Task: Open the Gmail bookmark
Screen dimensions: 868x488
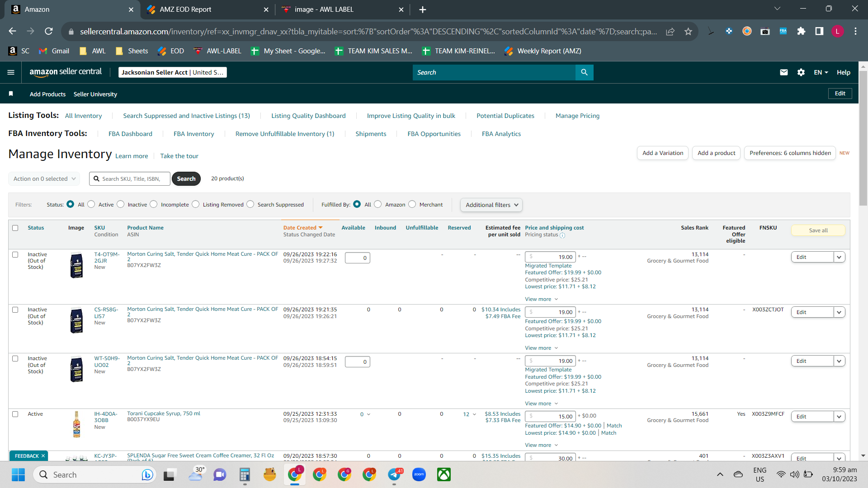Action: pos(54,51)
